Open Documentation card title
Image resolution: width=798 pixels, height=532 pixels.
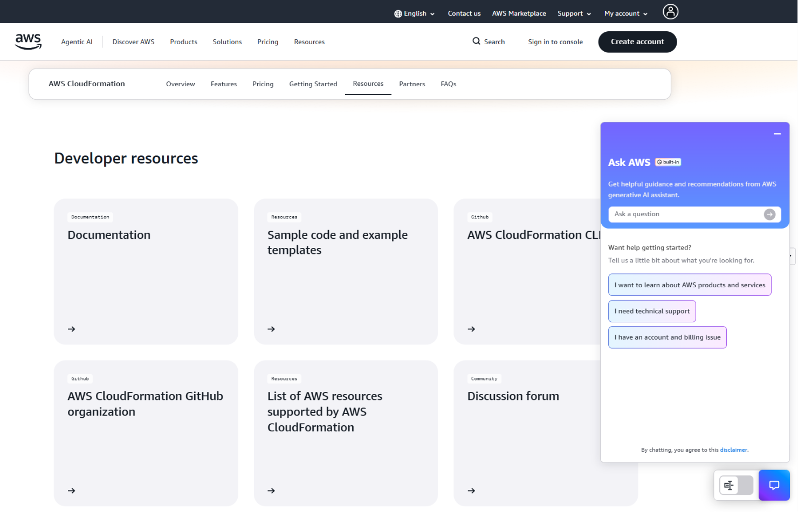109,235
